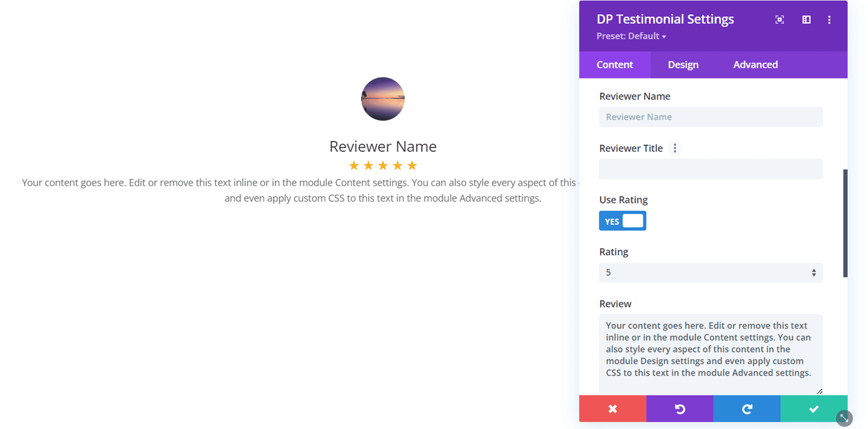Screen dimensions: 868x429
Task: Click the circular sunset reviewer avatar image
Action: (383, 99)
